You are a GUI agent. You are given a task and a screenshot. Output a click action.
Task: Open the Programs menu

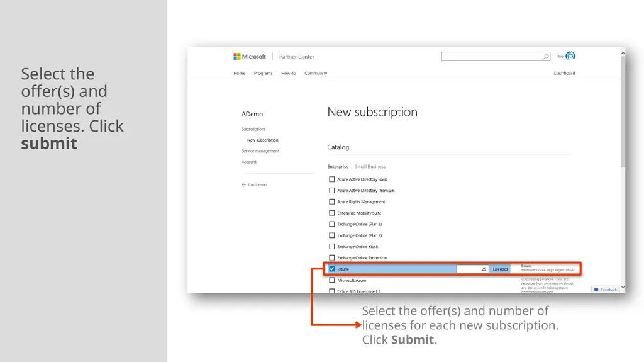(x=264, y=73)
